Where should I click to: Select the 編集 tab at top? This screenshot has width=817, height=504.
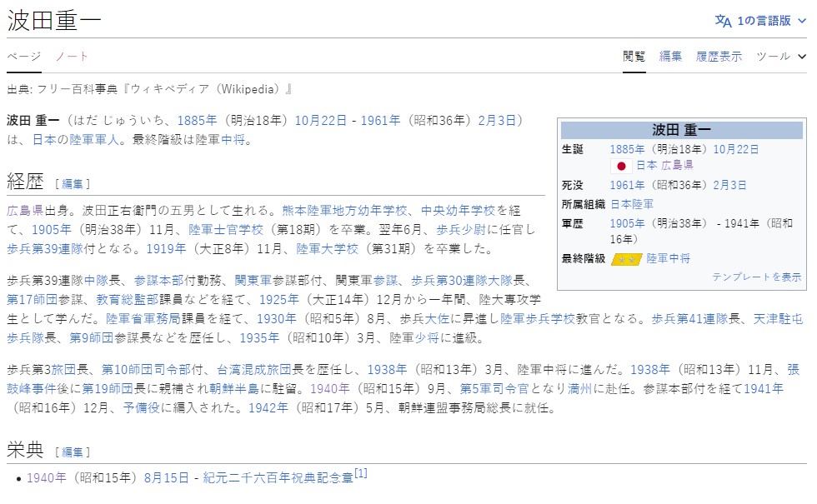(670, 57)
